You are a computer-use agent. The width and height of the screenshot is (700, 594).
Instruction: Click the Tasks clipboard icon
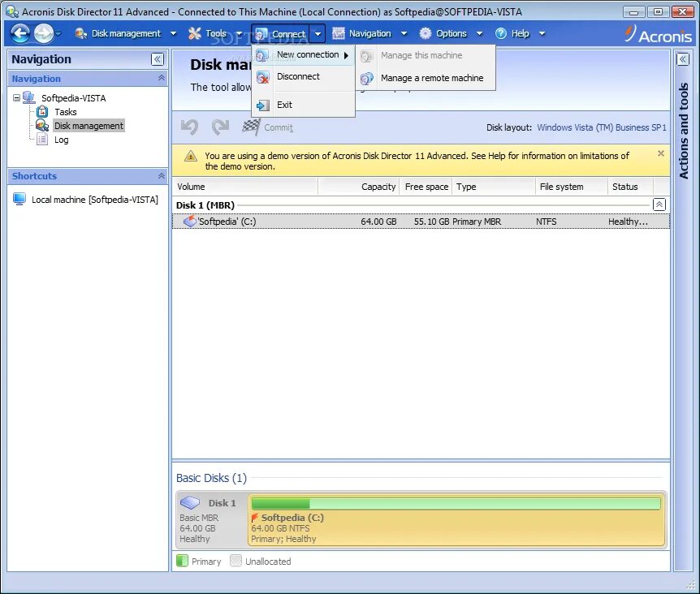click(42, 111)
